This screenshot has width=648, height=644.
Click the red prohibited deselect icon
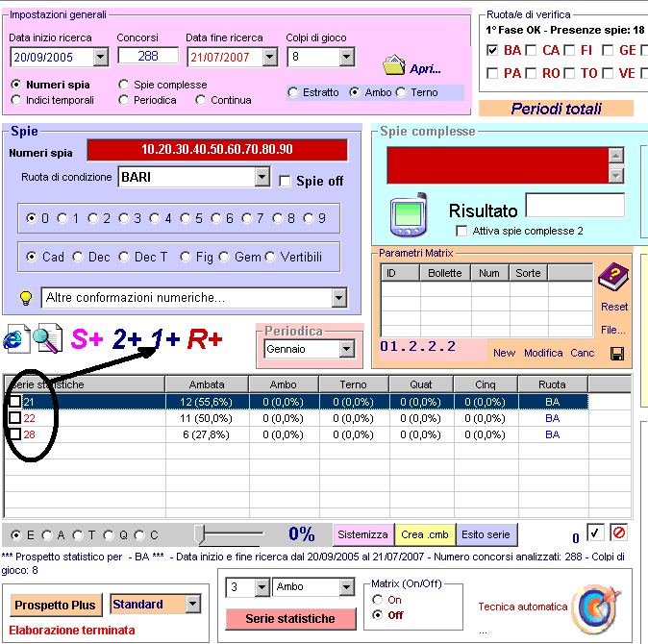coord(618,533)
